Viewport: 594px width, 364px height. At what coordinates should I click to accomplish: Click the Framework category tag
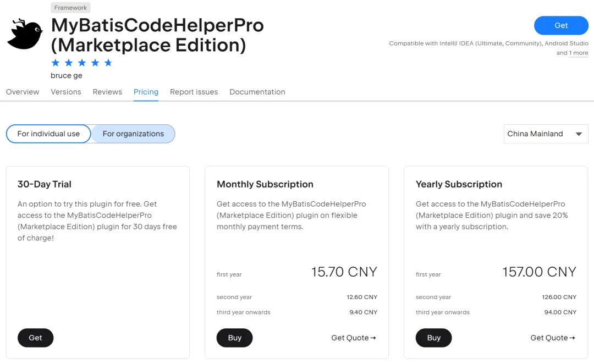click(x=70, y=8)
